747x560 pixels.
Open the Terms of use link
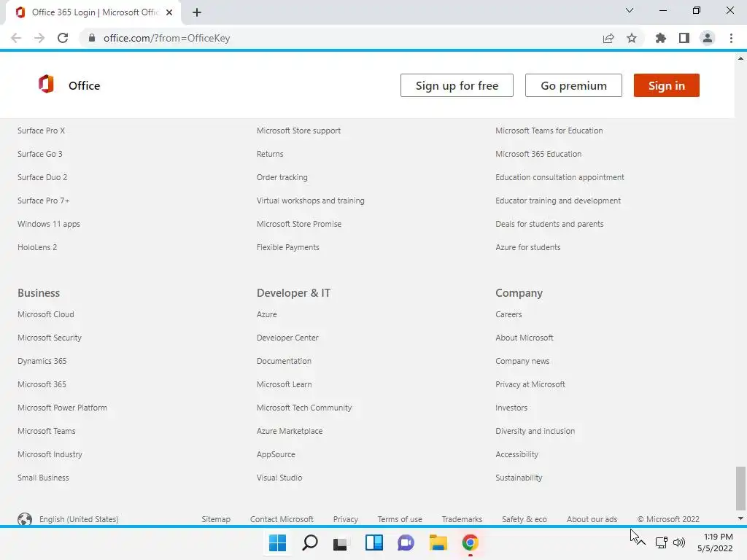[x=400, y=519]
